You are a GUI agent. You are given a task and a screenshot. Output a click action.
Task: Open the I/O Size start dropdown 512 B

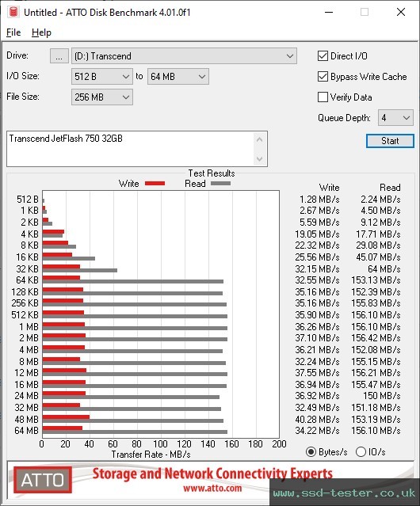102,77
